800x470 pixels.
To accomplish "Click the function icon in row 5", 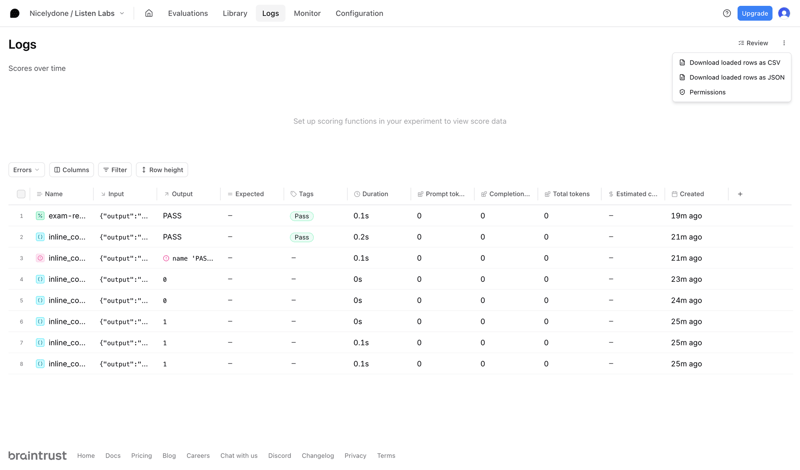I will [x=40, y=301].
